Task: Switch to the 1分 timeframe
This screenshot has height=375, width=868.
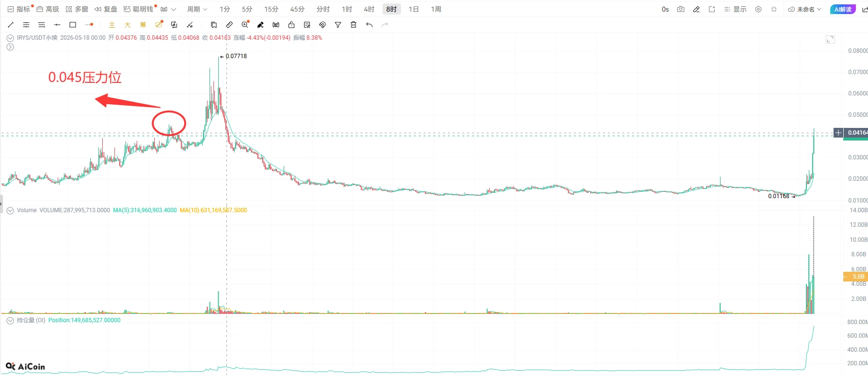Action: point(225,9)
